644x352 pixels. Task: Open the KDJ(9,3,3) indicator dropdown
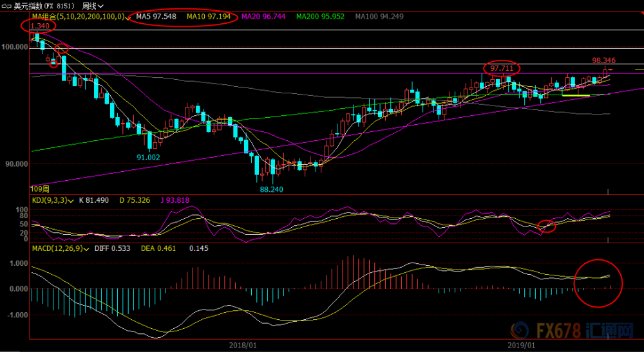click(x=71, y=201)
